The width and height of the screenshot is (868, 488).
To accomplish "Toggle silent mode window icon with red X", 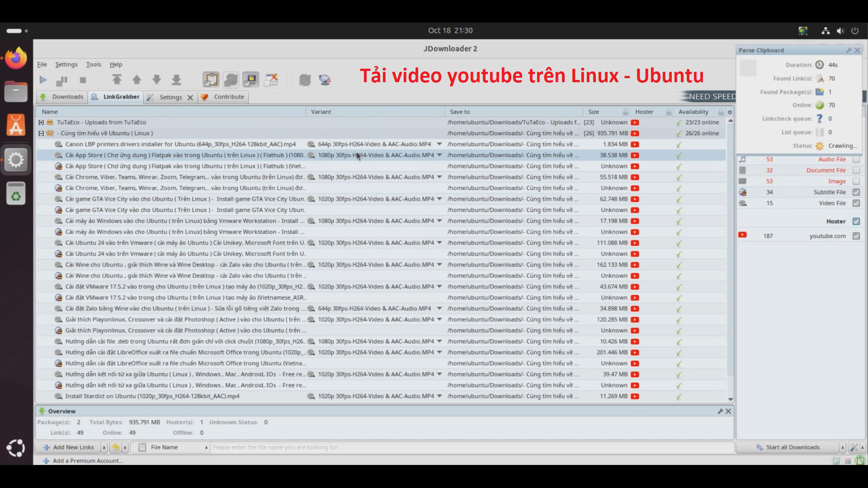I will [x=271, y=80].
